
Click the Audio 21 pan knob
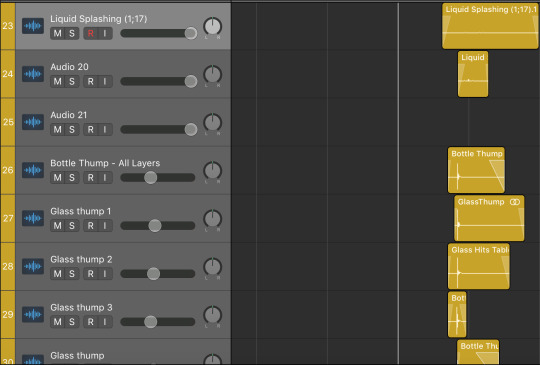(212, 123)
